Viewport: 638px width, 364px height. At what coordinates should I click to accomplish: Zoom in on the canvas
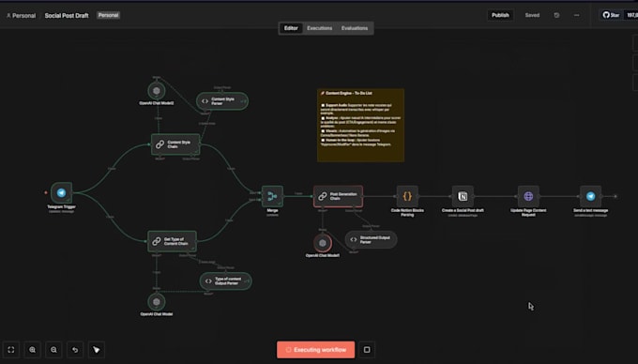click(x=32, y=350)
